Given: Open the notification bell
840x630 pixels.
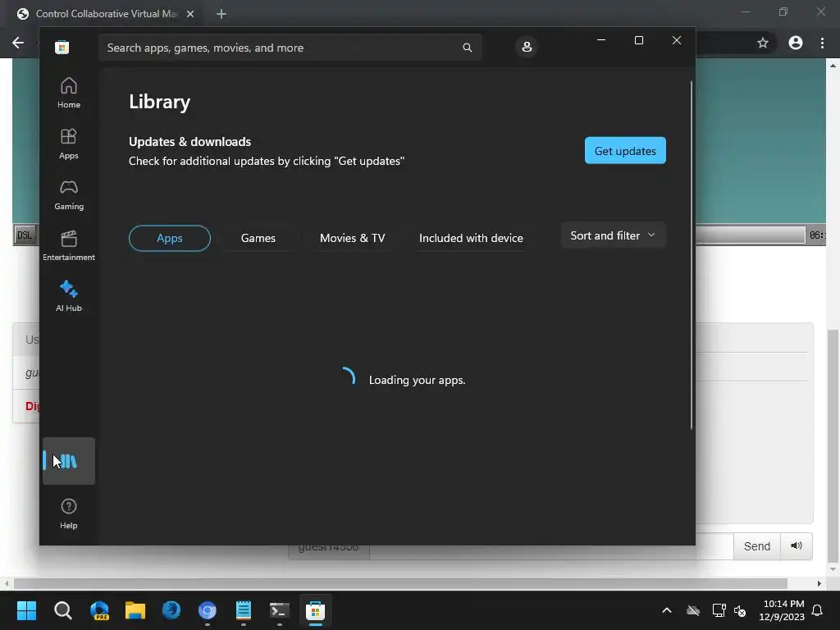Looking at the screenshot, I should coord(817,610).
